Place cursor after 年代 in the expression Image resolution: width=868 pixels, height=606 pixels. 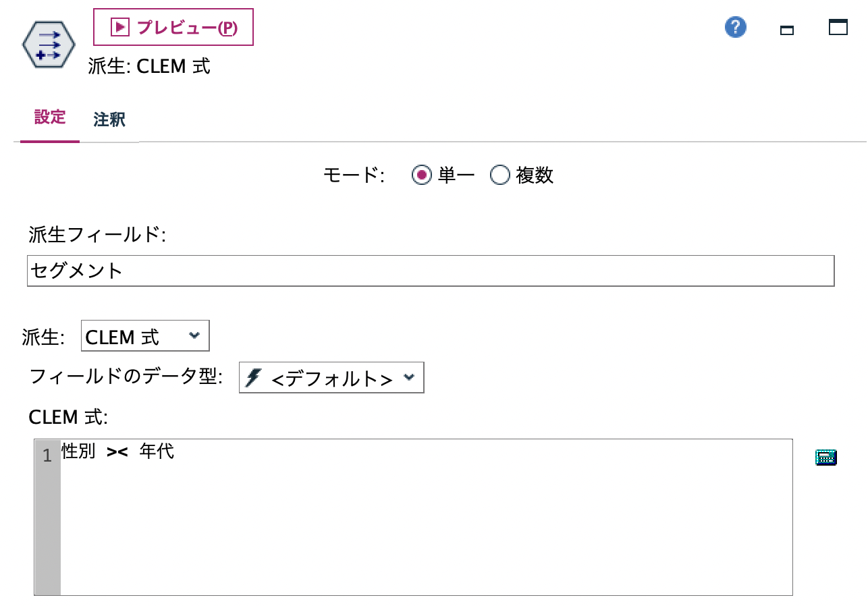point(177,451)
